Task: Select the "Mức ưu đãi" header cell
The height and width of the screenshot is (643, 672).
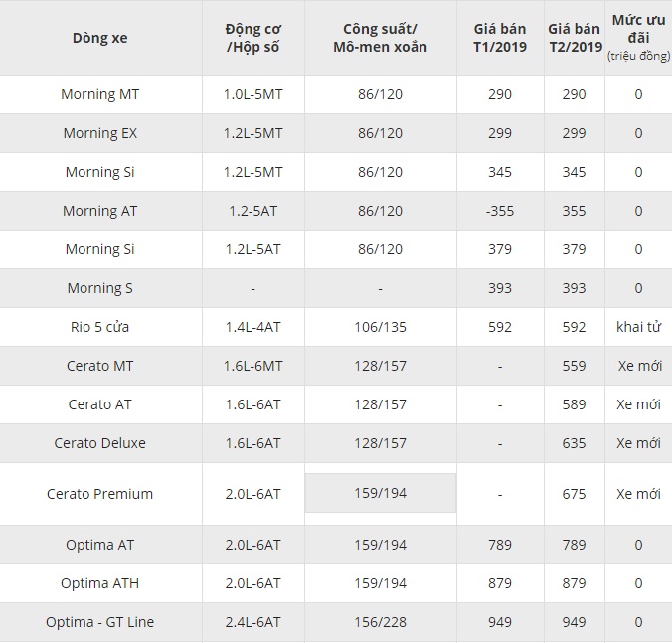Action: [x=638, y=38]
